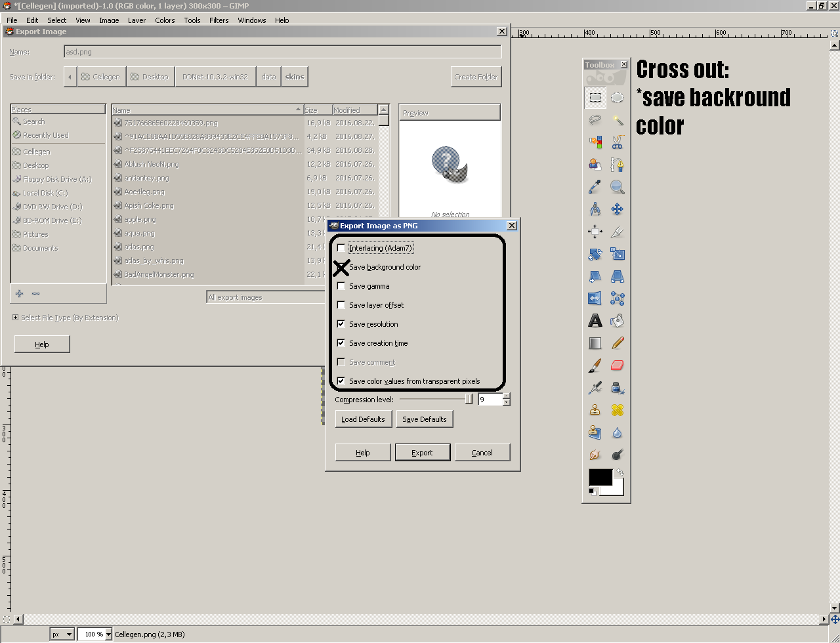
Task: Expand Select File Type (By Extension)
Action: [x=14, y=317]
